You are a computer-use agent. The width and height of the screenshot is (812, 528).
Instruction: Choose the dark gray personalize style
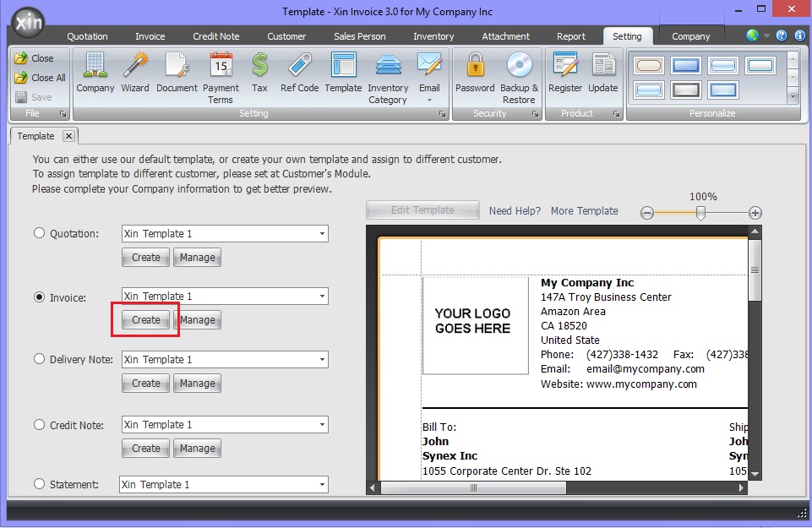[685, 90]
